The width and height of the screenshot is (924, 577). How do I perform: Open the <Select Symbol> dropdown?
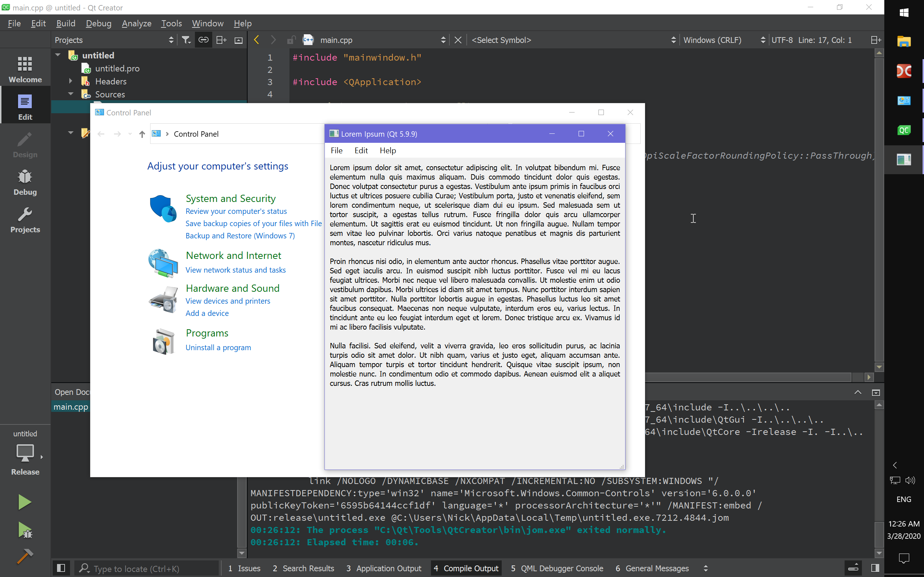point(501,40)
